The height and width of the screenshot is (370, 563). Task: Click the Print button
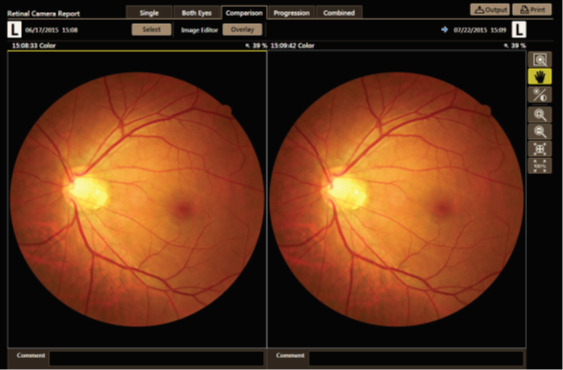(x=532, y=10)
